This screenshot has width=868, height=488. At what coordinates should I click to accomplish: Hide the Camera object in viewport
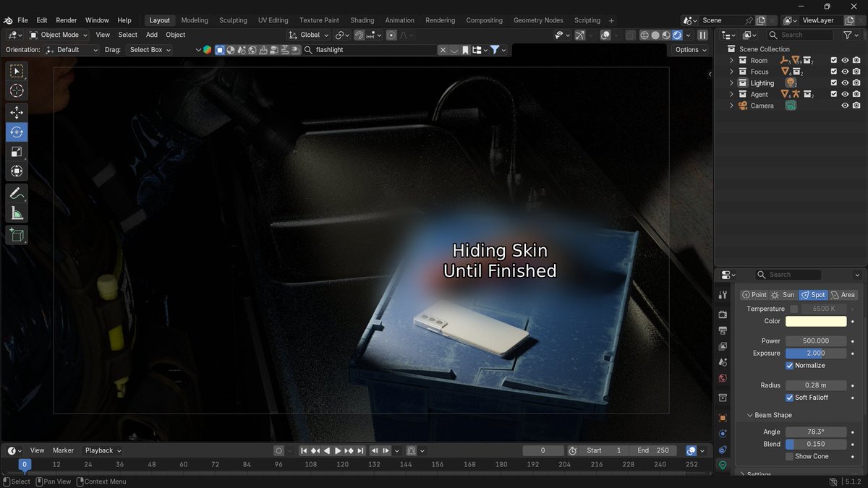pos(845,106)
